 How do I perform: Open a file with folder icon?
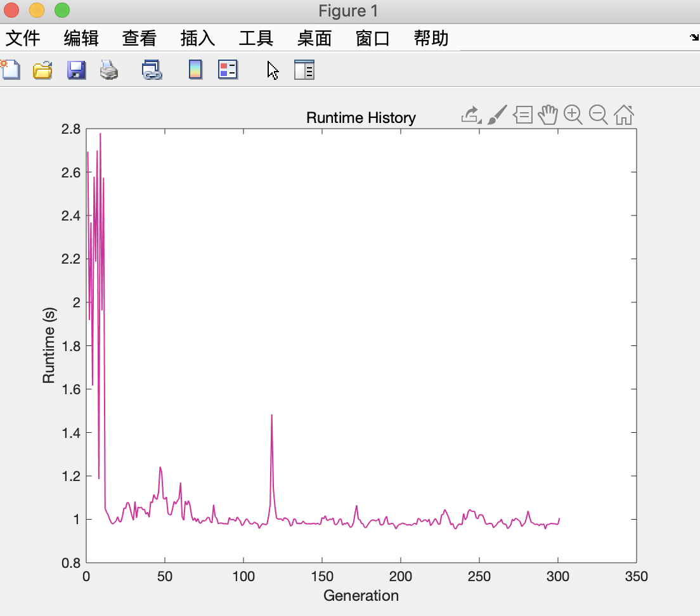coord(43,70)
